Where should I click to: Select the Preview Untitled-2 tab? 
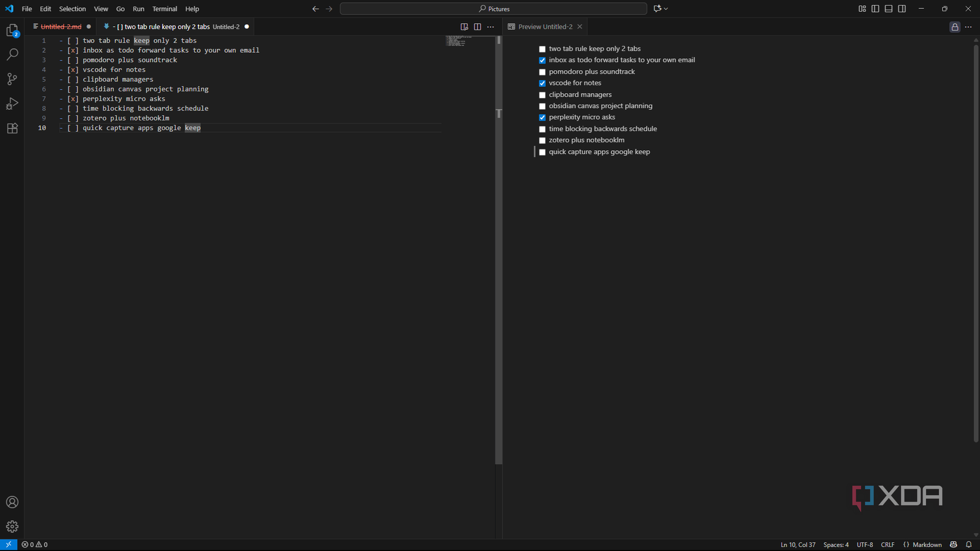[545, 27]
